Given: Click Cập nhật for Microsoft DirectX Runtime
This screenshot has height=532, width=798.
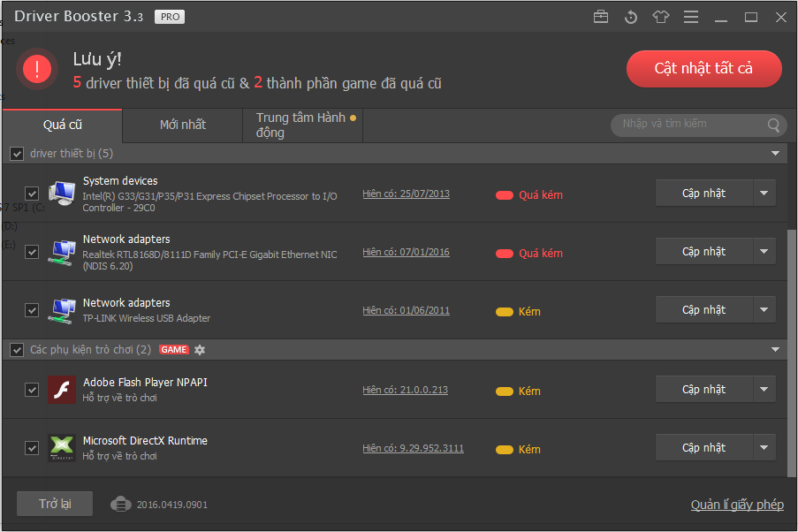Looking at the screenshot, I should 703,447.
